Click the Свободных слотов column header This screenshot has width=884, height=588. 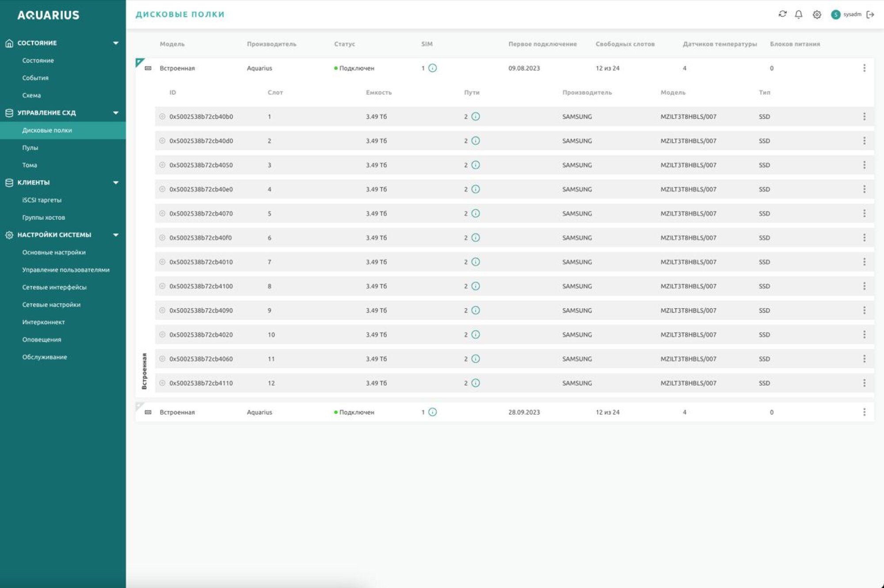pyautogui.click(x=625, y=44)
